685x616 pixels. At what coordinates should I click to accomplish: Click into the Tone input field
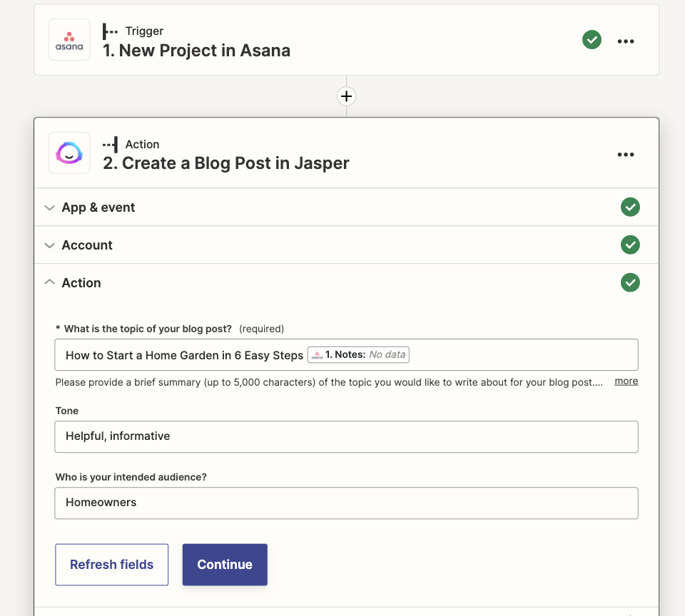click(x=346, y=436)
